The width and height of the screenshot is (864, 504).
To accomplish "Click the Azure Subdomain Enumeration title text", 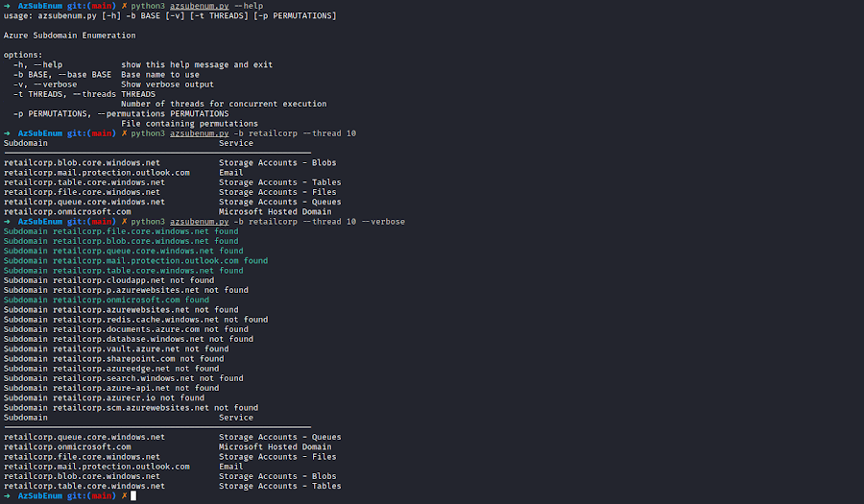I will point(69,36).
